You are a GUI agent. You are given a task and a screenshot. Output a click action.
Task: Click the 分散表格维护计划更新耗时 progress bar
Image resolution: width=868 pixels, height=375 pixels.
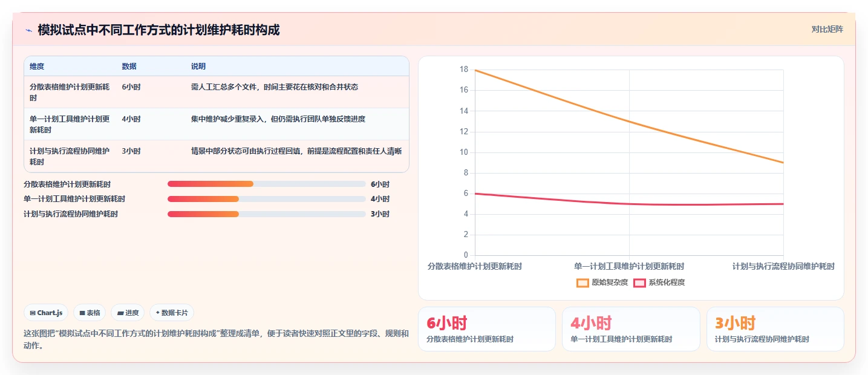(267, 184)
